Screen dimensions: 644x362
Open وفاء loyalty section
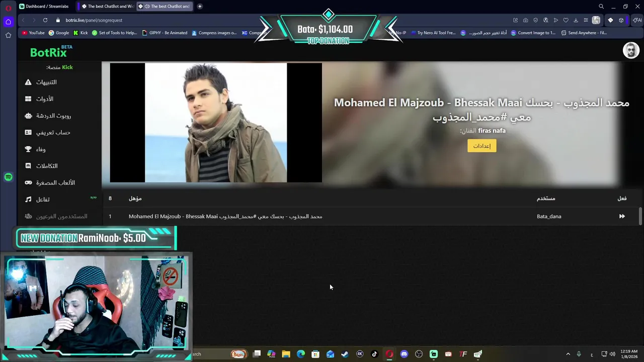click(x=35, y=149)
